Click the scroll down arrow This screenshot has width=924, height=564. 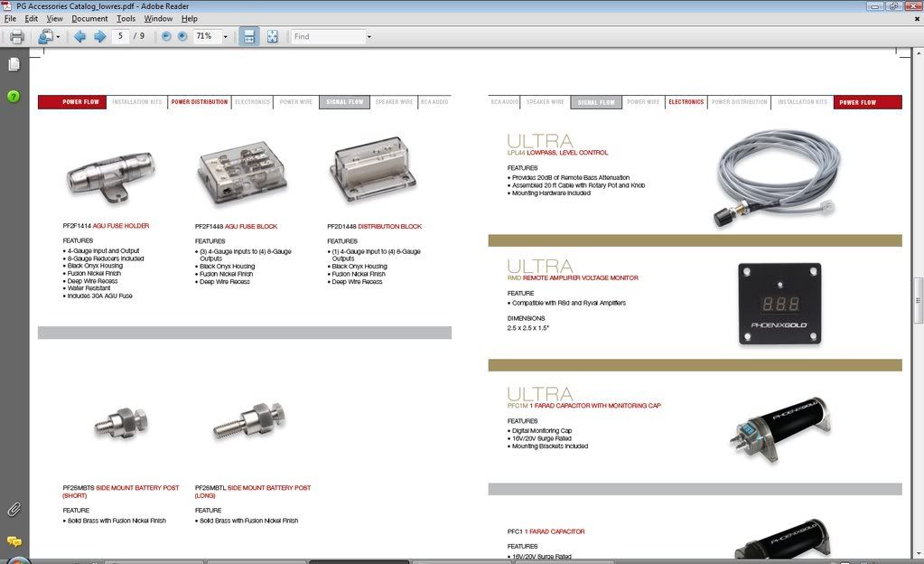click(x=918, y=554)
